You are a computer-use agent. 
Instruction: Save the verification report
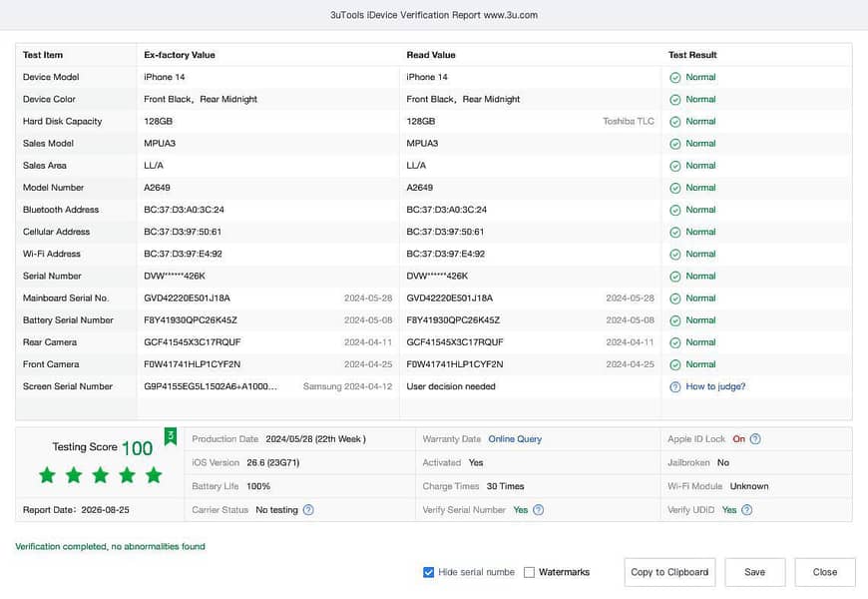click(x=755, y=572)
